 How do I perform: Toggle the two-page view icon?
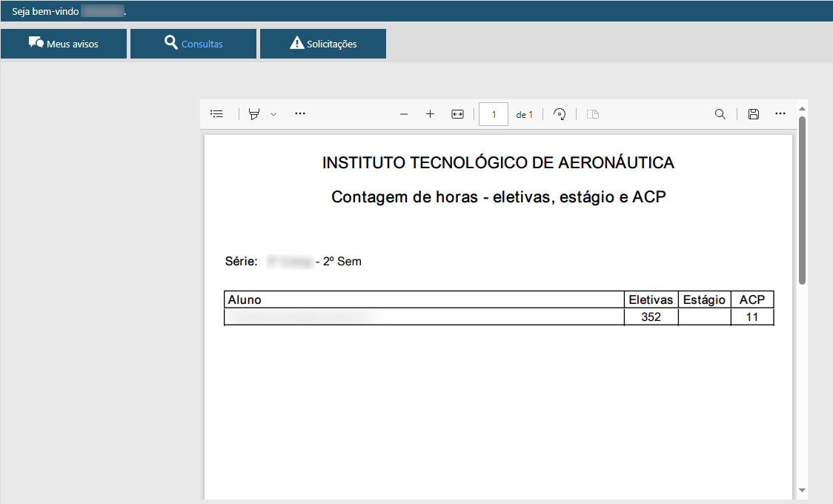[x=593, y=114]
